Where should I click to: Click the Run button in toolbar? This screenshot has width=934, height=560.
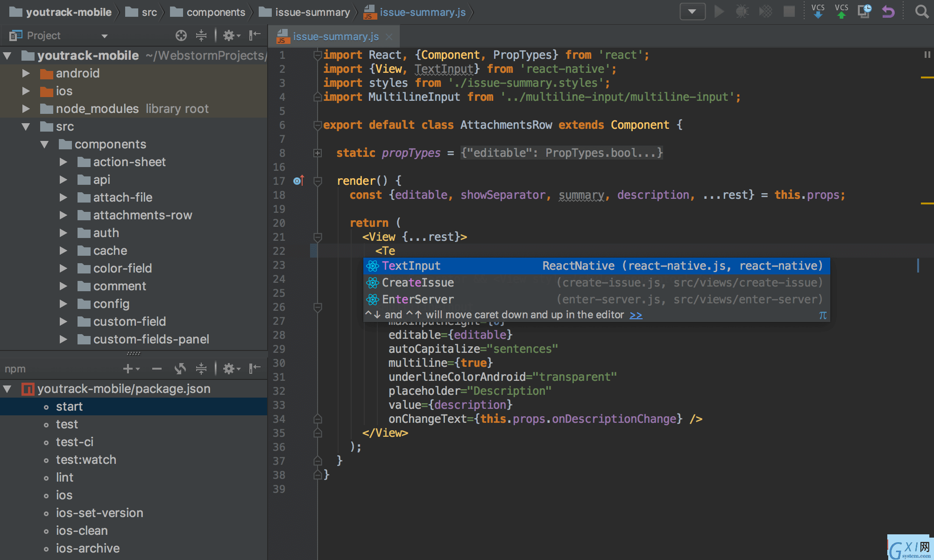coord(721,13)
